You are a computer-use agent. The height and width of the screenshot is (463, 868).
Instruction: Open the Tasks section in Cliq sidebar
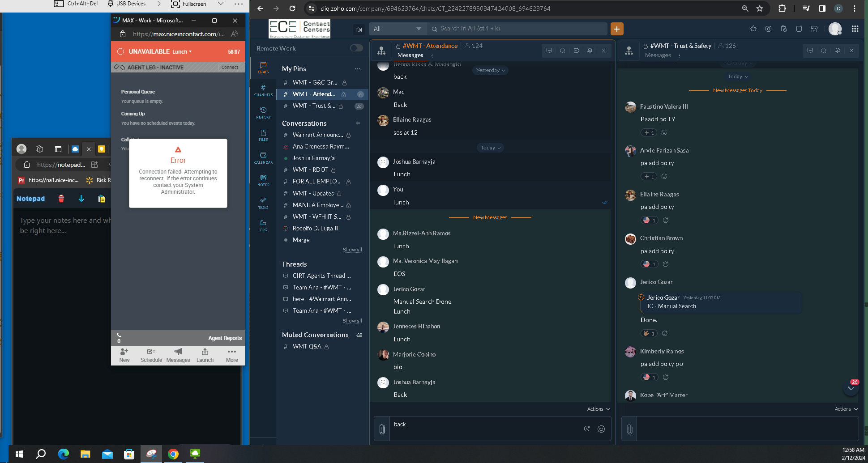click(x=263, y=203)
